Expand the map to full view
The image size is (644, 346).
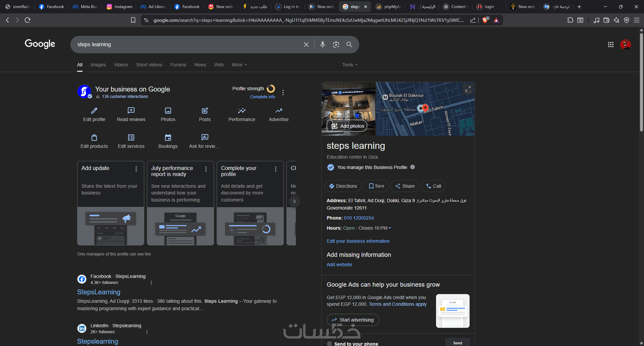click(x=468, y=89)
